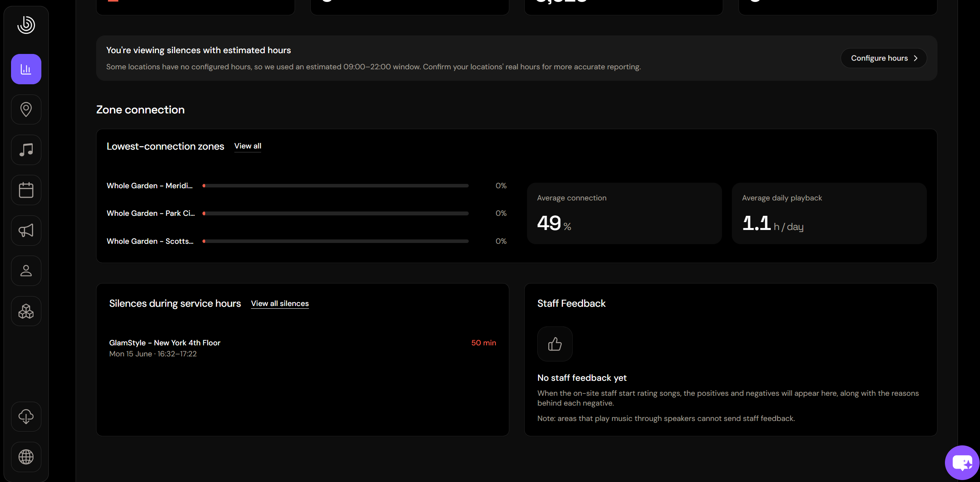Open the calendar schedule icon

point(26,190)
